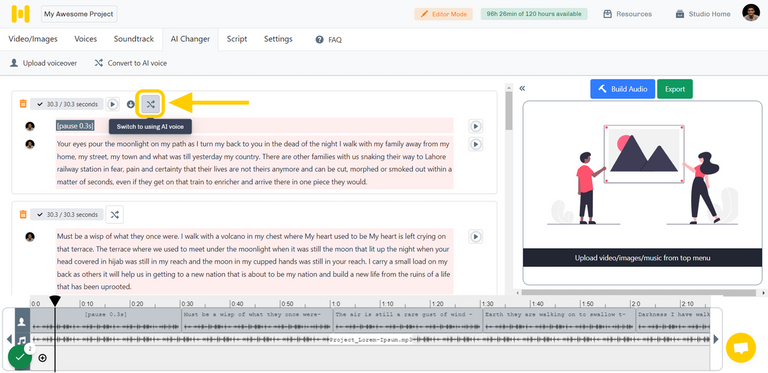Select the AI Changer tab

click(x=190, y=39)
